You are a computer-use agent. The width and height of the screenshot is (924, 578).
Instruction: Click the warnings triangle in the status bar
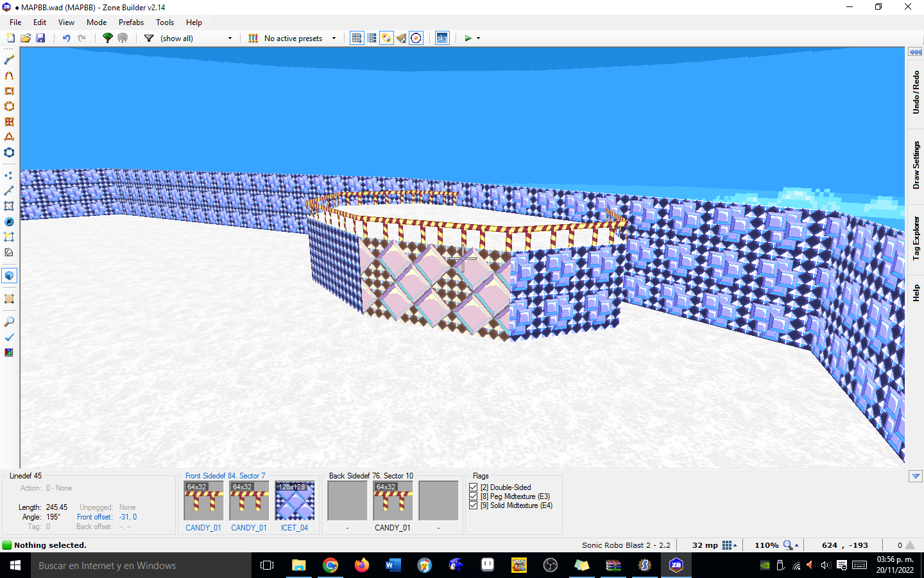(910, 545)
